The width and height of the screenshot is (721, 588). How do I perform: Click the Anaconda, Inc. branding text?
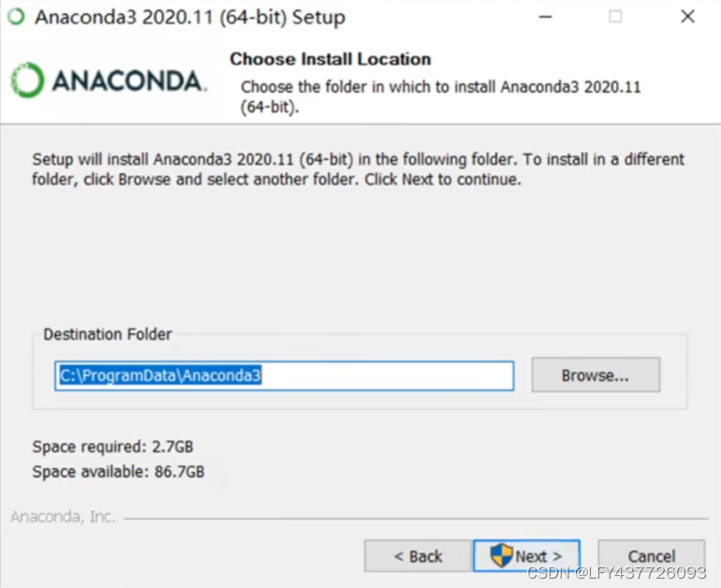pos(63,517)
